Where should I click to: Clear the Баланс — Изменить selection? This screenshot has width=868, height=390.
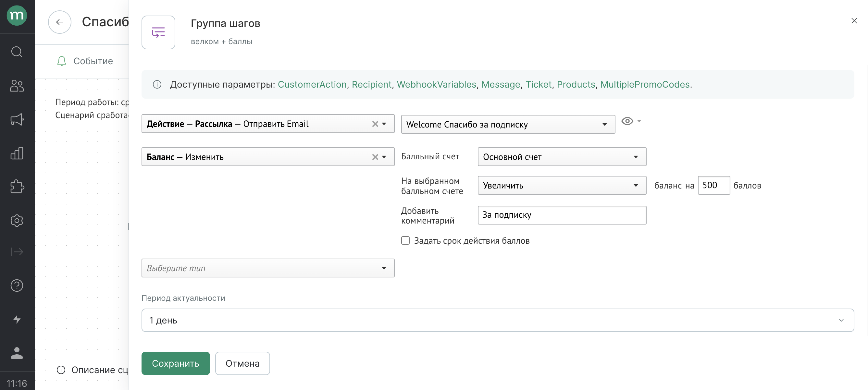tap(375, 157)
